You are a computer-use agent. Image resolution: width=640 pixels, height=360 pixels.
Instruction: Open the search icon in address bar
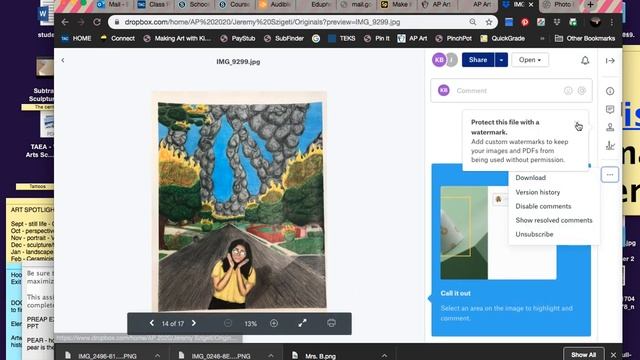coord(472,22)
